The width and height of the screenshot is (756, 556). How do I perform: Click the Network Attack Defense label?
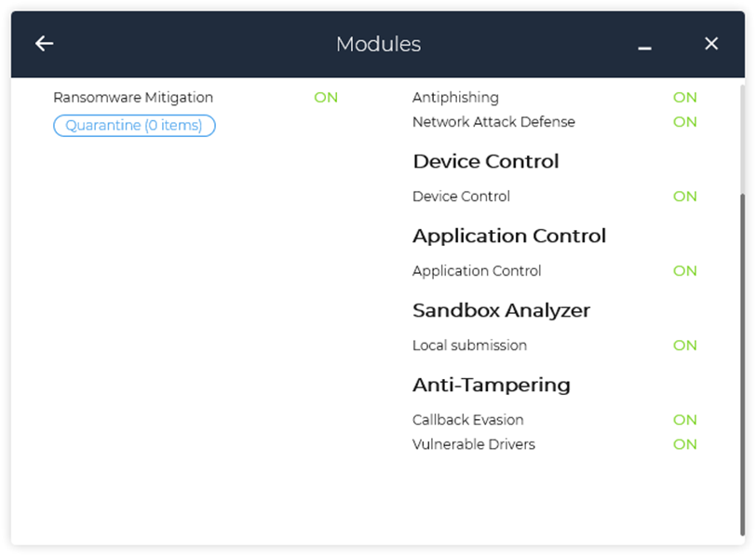493,122
